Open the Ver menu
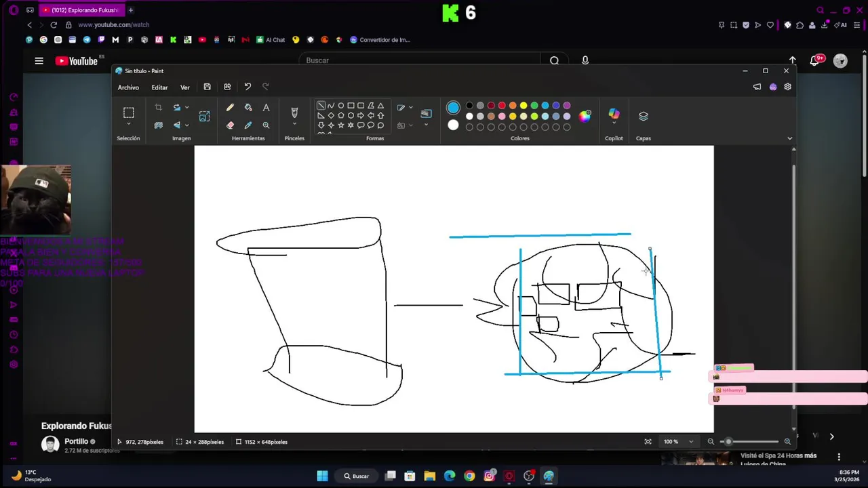Viewport: 868px width, 488px height. click(x=184, y=87)
